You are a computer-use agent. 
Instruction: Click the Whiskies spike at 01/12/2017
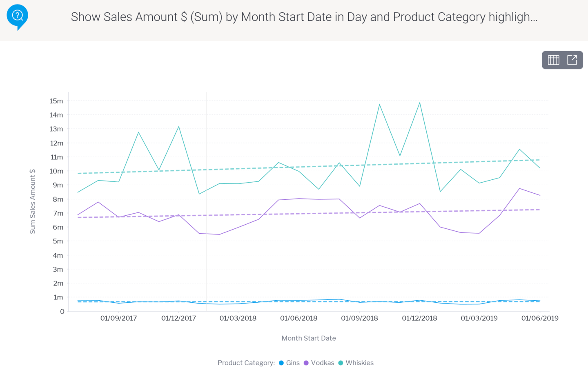(178, 127)
